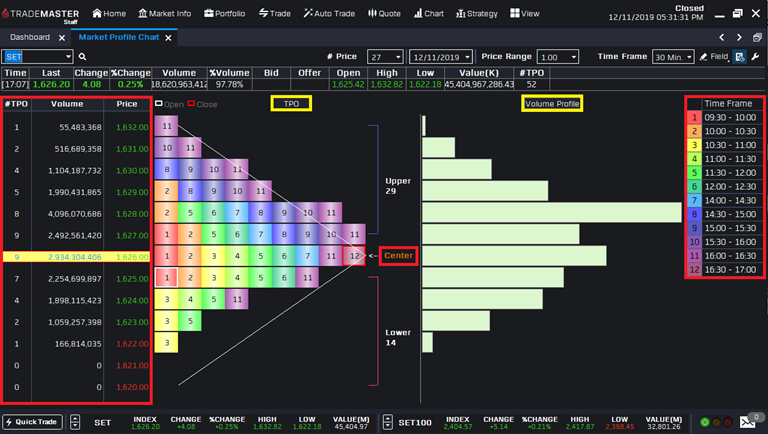Screen dimensions: 768x434
Task: Click the Quick Trade button
Action: coord(32,422)
